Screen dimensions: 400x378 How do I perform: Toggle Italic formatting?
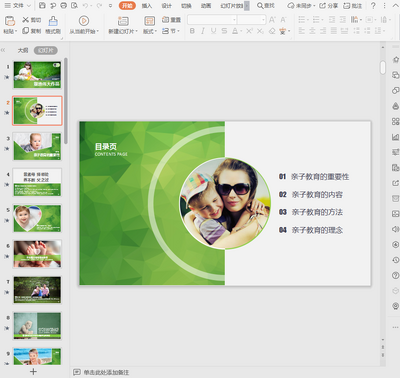(x=203, y=31)
